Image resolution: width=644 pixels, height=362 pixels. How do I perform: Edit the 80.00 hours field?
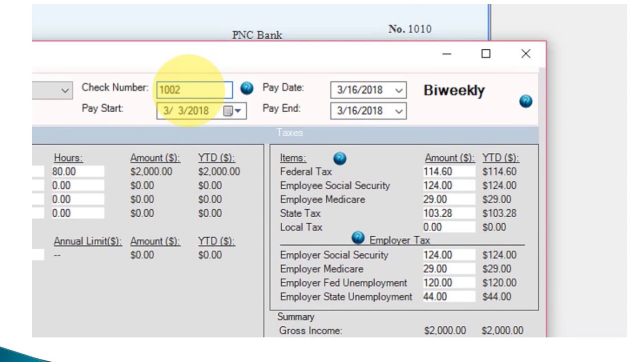coord(77,171)
